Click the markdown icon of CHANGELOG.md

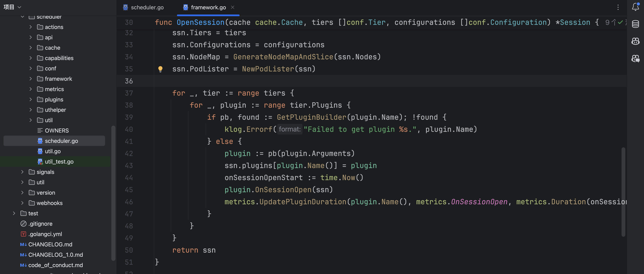point(24,244)
